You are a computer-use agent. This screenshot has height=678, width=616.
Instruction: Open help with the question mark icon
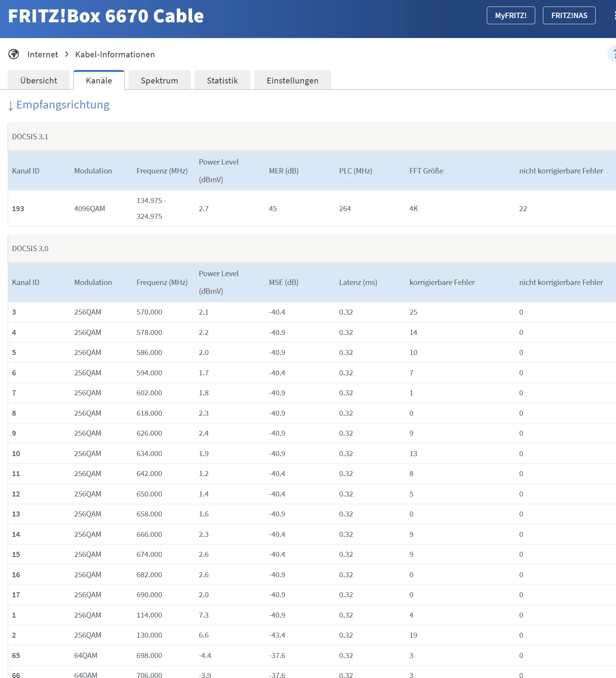[613, 54]
